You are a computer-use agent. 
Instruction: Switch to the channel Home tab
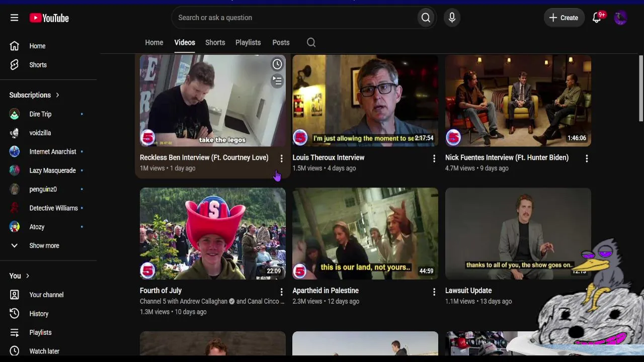[154, 43]
